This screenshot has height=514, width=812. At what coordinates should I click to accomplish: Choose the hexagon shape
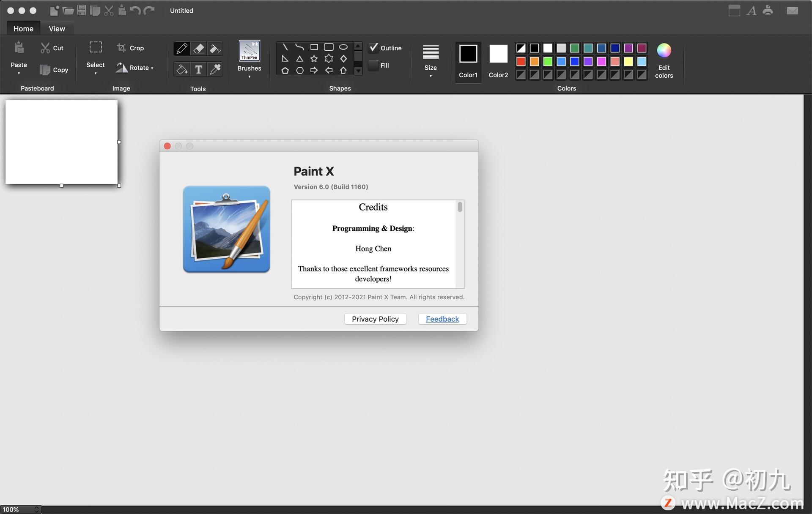click(299, 71)
